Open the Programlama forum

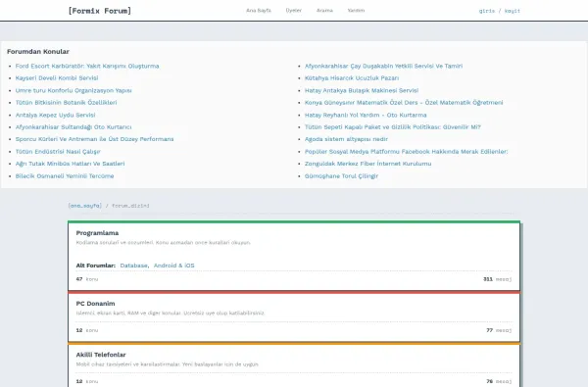pos(97,233)
